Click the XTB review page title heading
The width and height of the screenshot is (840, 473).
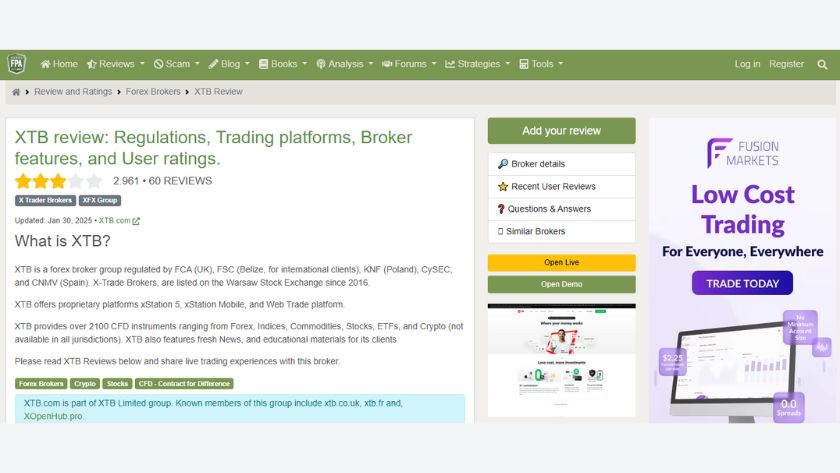tap(213, 148)
